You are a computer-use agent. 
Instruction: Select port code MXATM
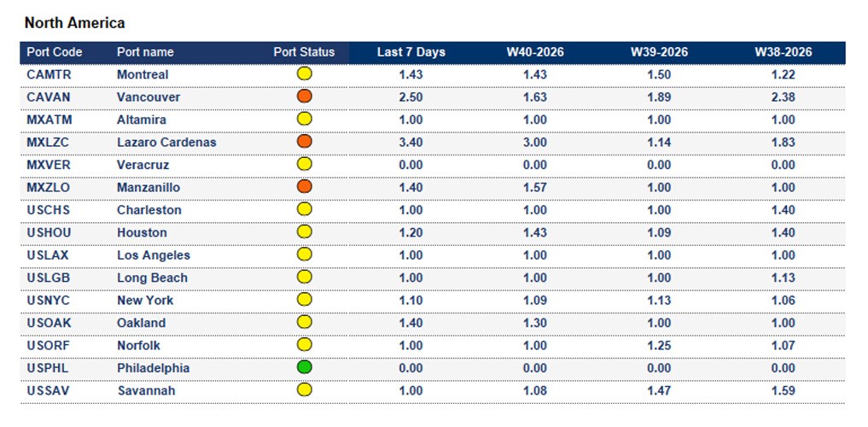[x=50, y=120]
